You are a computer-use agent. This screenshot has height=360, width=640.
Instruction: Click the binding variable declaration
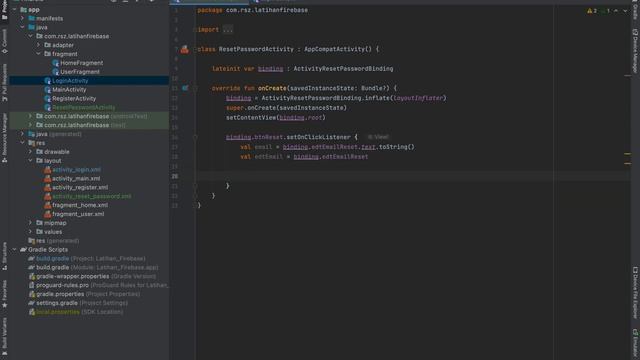[x=270, y=69]
